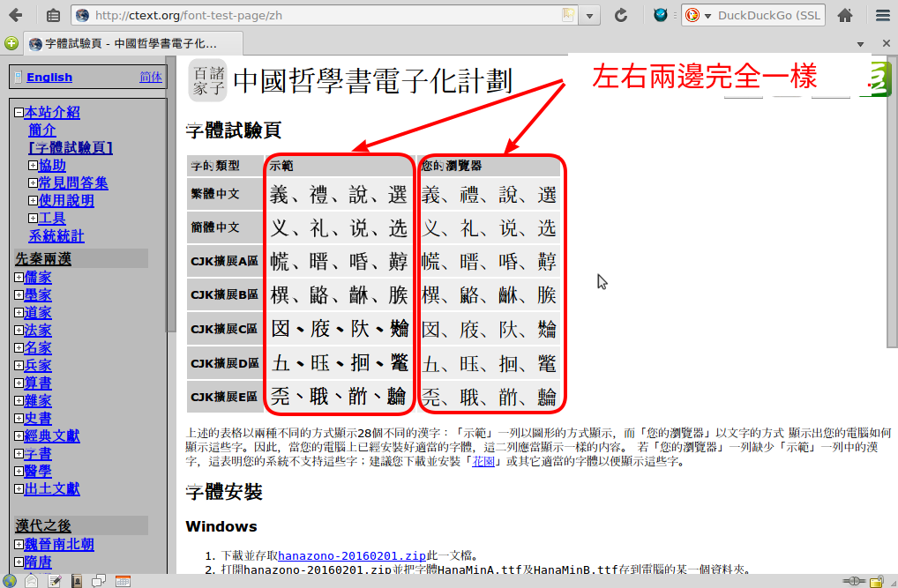Expand the 儒家 tree node
Viewport: 898px width, 588px height.
point(19,278)
